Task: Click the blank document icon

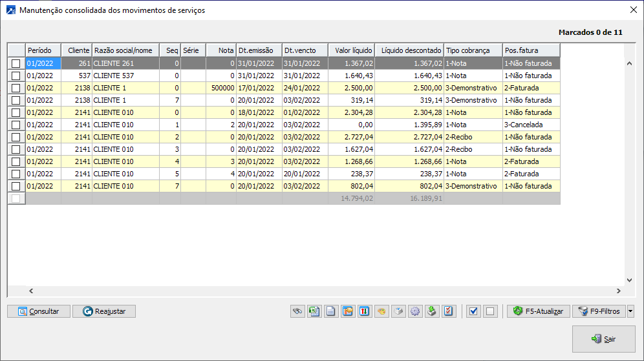Action: pos(330,311)
